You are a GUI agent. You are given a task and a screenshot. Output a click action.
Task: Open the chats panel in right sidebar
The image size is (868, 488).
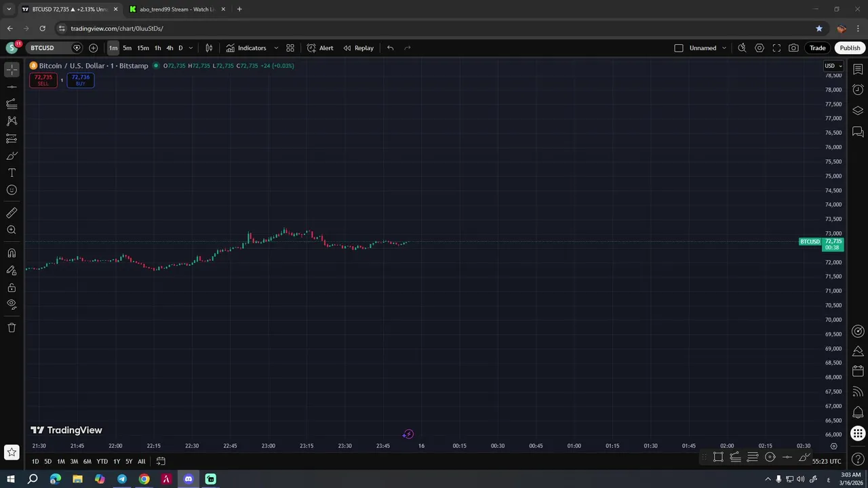(x=858, y=131)
